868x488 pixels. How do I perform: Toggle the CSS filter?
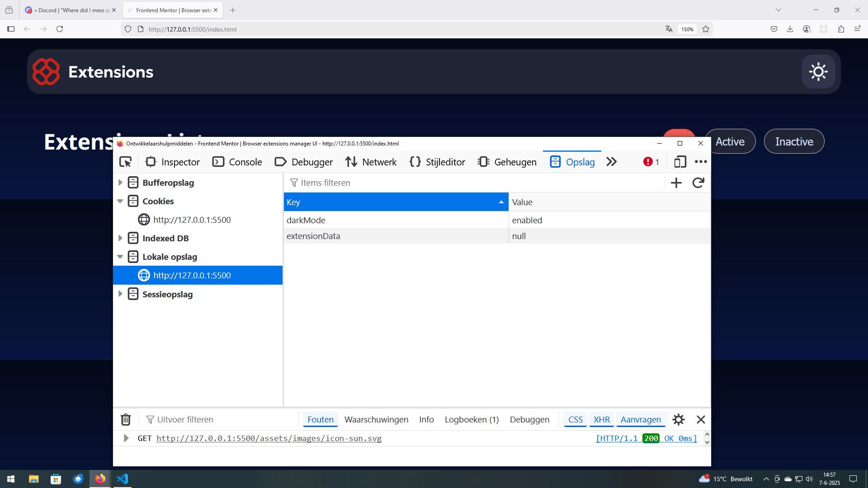[x=575, y=420]
